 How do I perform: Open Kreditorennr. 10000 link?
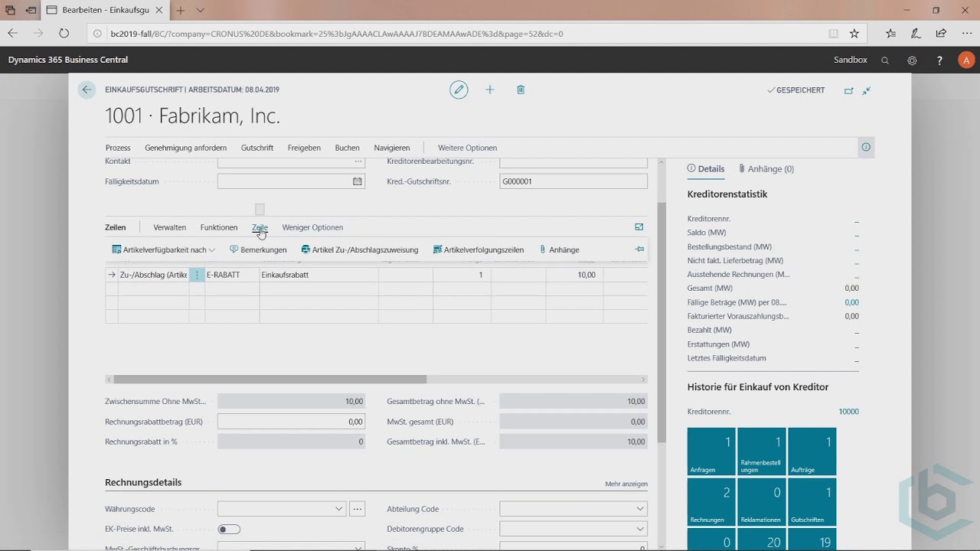click(x=848, y=412)
